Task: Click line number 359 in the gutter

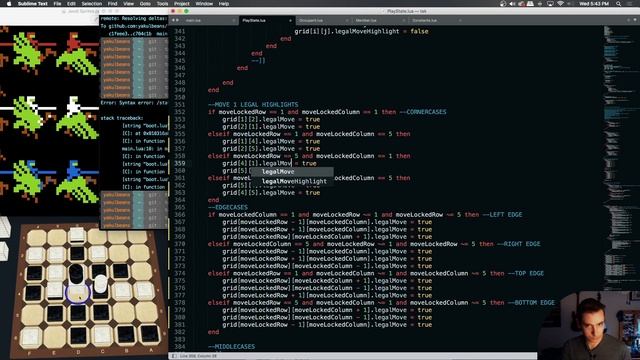Action: pos(180,163)
